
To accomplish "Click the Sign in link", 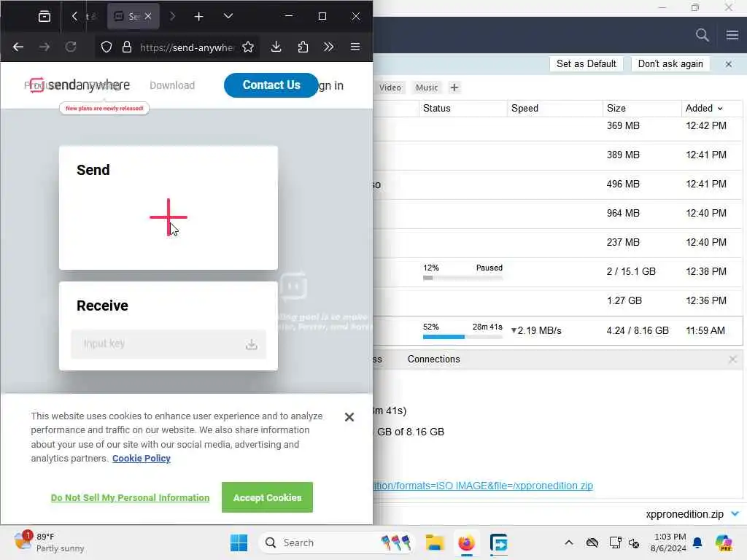I will pyautogui.click(x=330, y=85).
